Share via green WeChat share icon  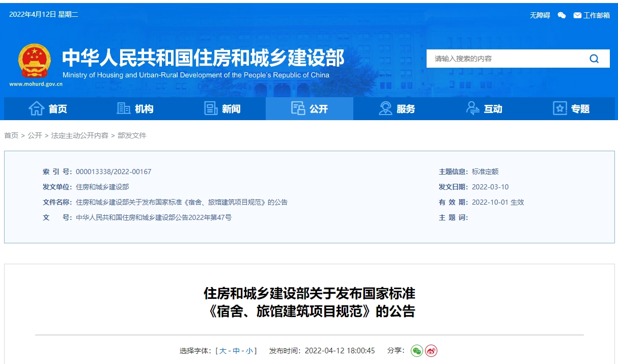pos(417,351)
